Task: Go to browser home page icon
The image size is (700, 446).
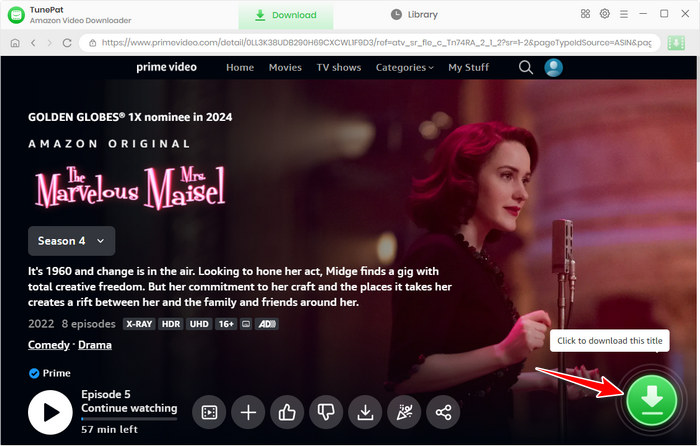Action: (15, 43)
